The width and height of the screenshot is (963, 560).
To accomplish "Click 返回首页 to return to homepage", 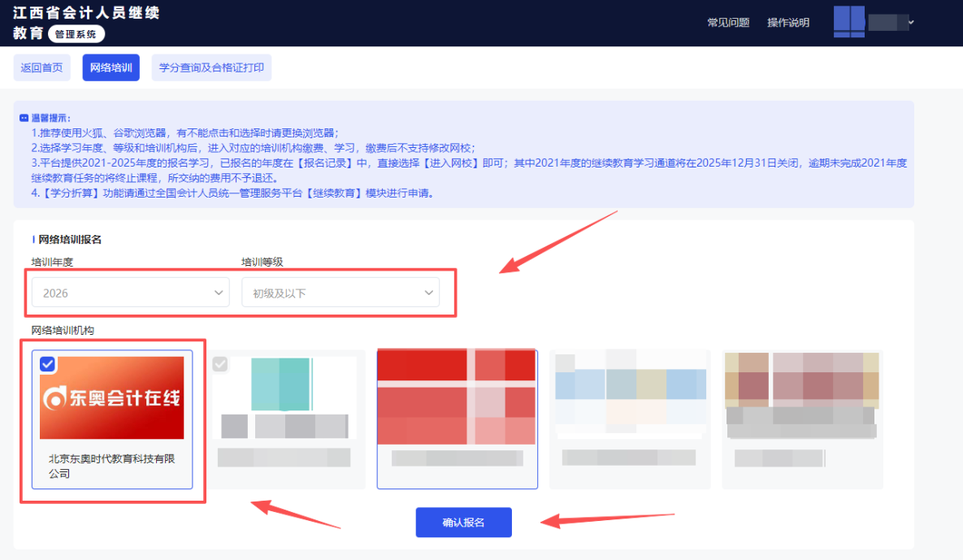I will click(x=41, y=67).
